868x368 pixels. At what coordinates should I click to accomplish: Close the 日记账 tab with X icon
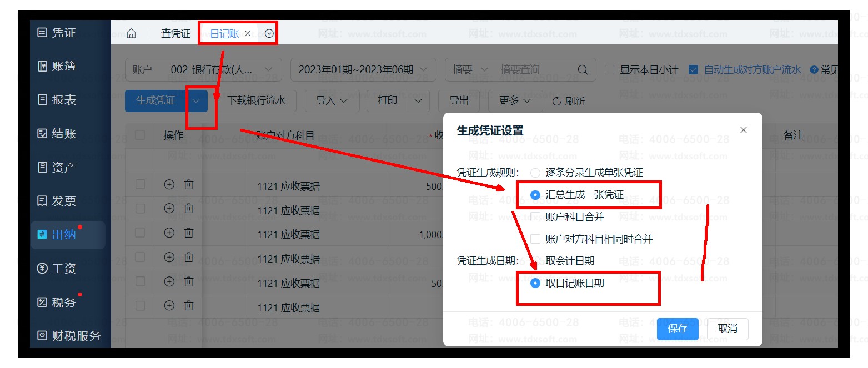[248, 34]
